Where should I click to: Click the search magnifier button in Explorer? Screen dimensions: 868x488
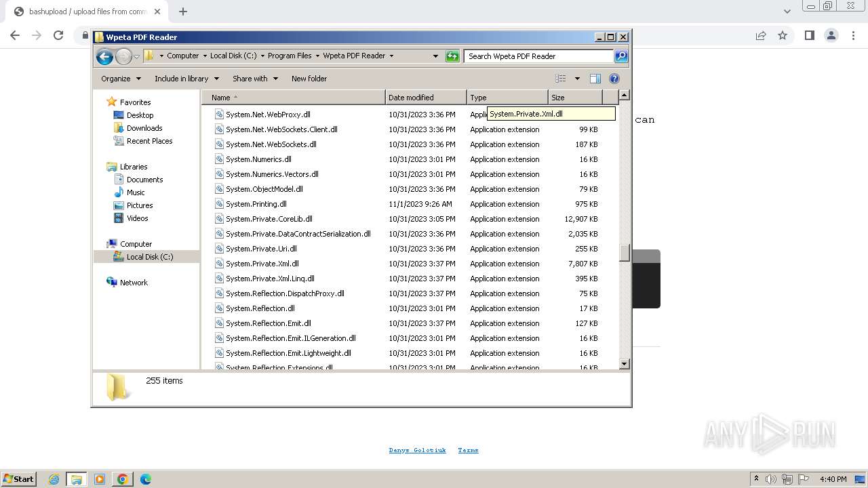620,56
